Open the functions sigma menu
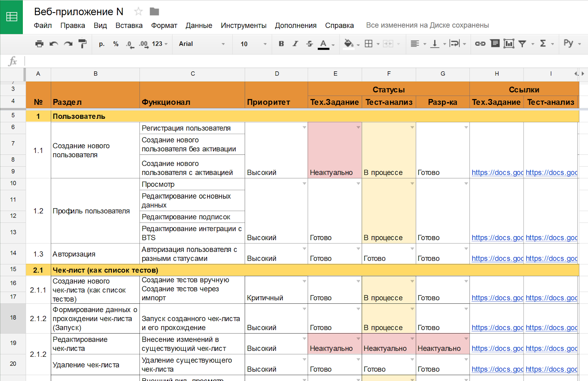This screenshot has width=588, height=381. (x=543, y=43)
